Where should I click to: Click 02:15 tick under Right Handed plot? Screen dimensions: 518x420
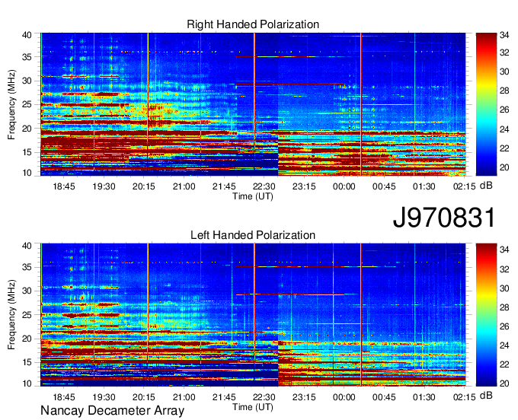464,186
